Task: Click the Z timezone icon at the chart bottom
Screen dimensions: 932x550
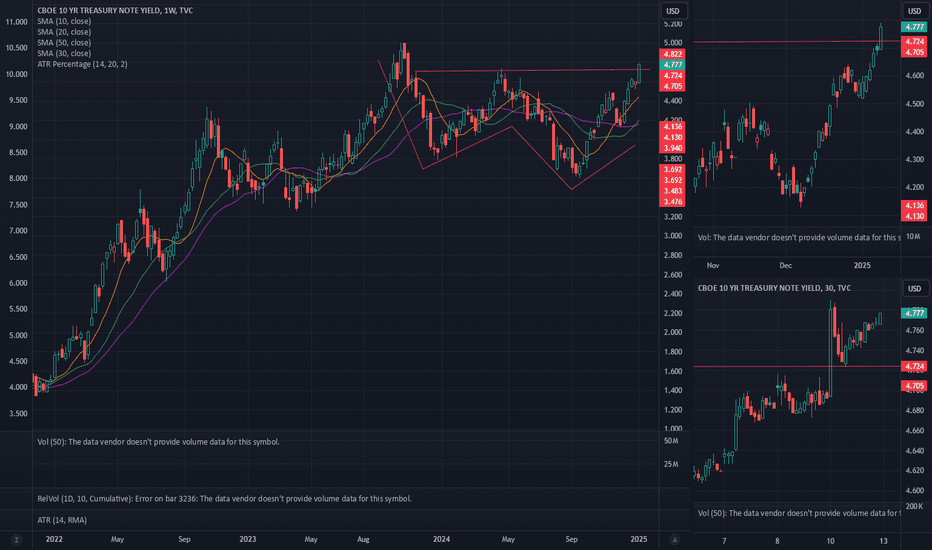Action: click(x=16, y=540)
